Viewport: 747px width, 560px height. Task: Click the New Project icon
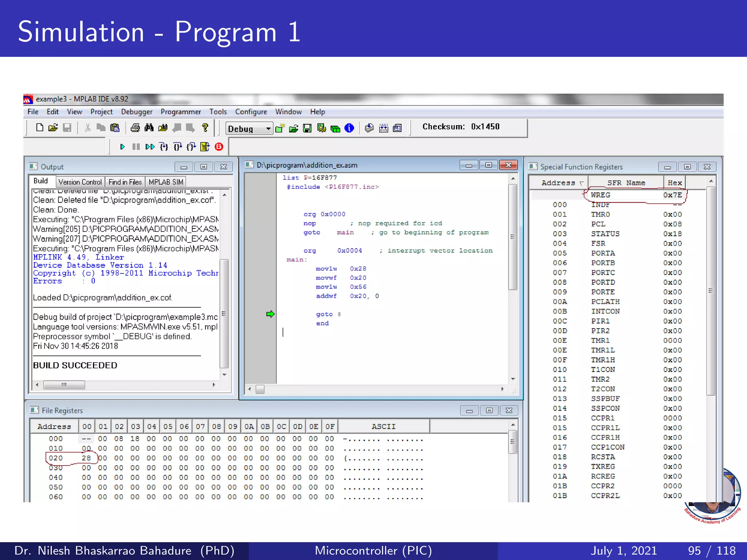coord(280,128)
